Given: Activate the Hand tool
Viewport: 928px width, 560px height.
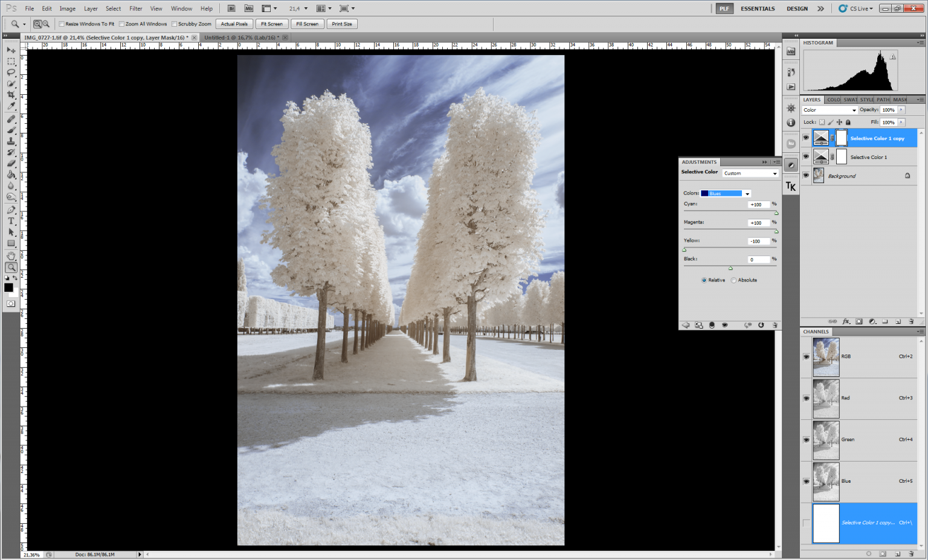Looking at the screenshot, I should pyautogui.click(x=11, y=256).
